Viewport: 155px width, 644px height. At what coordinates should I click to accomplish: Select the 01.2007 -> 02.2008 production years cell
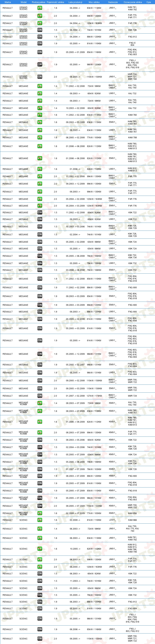tap(75, 396)
